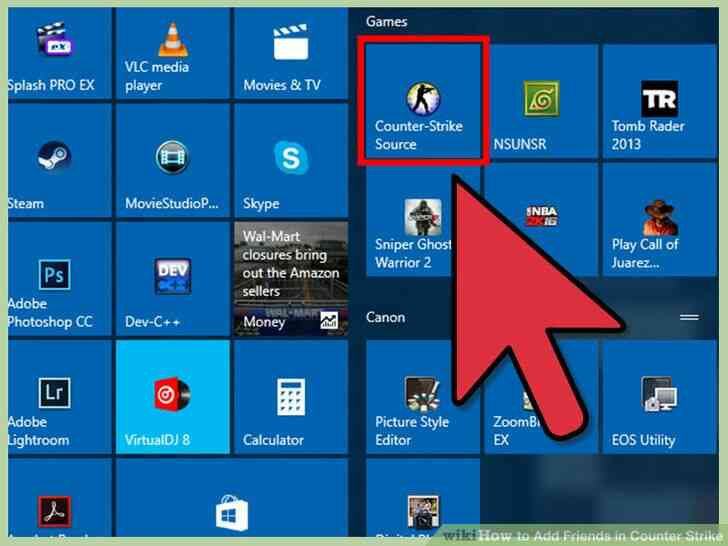Launch the EOS Utility tile

click(x=660, y=397)
